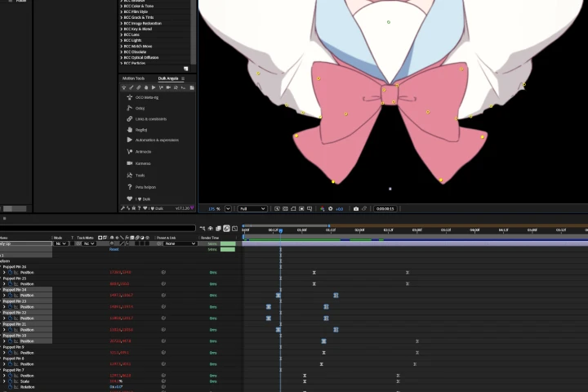Click the green render time bar in layer row
The height and width of the screenshot is (392, 588).
click(x=228, y=244)
